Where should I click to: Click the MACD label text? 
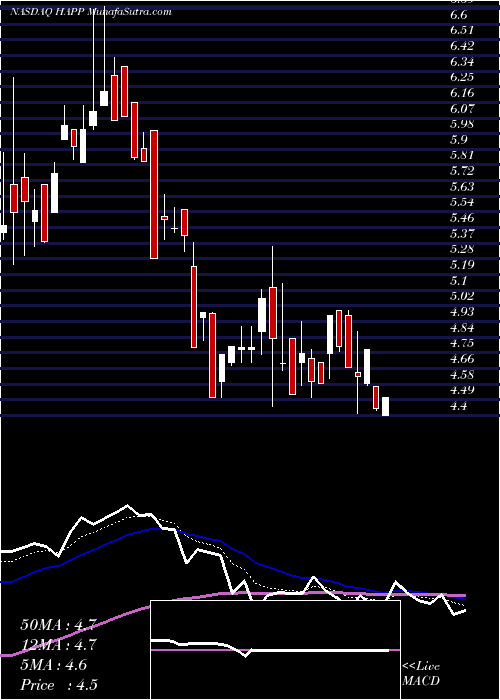click(x=421, y=681)
